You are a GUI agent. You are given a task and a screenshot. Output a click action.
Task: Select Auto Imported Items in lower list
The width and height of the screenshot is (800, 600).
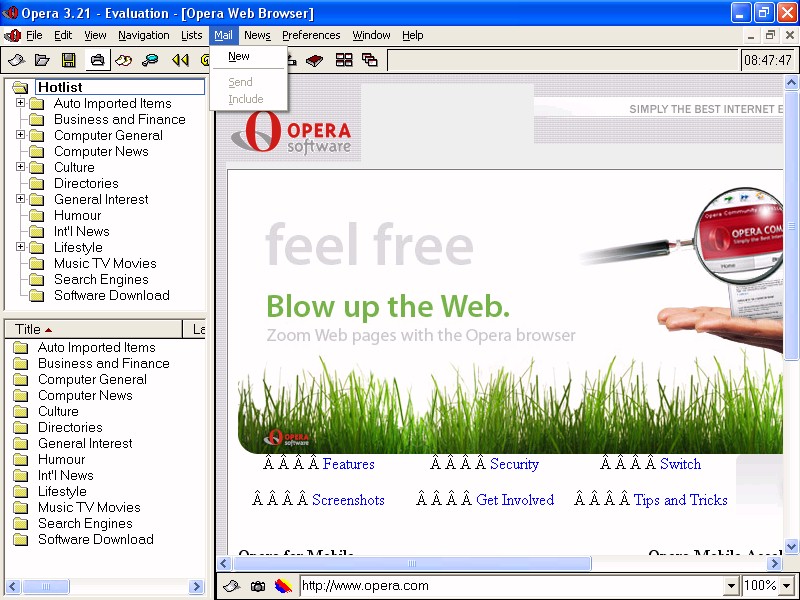(x=96, y=348)
